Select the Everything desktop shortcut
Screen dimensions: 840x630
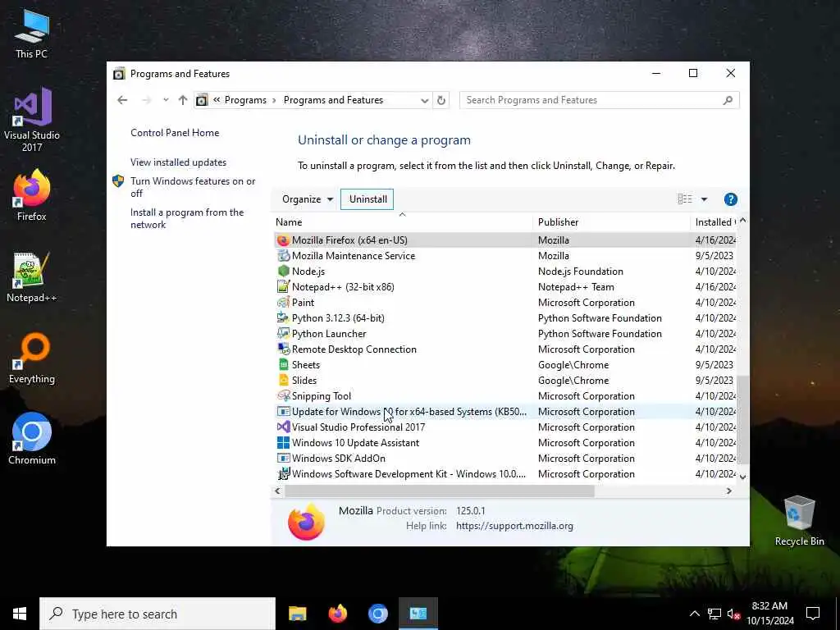32,358
